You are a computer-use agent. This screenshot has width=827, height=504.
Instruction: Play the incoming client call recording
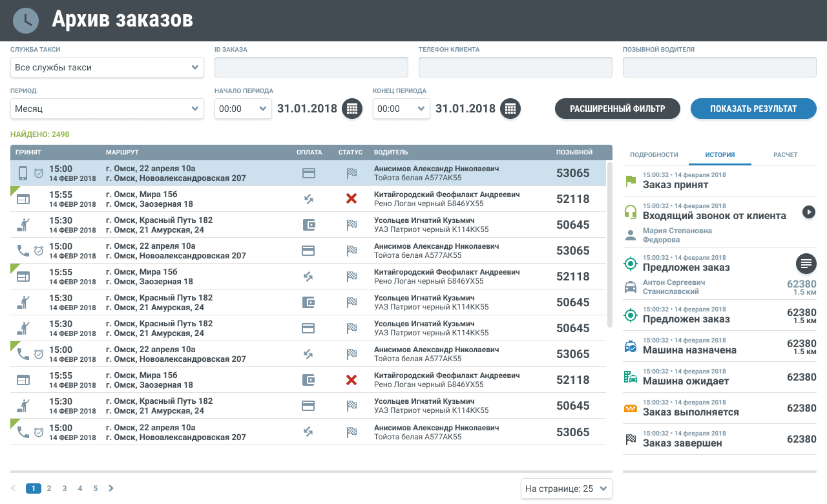click(x=808, y=211)
